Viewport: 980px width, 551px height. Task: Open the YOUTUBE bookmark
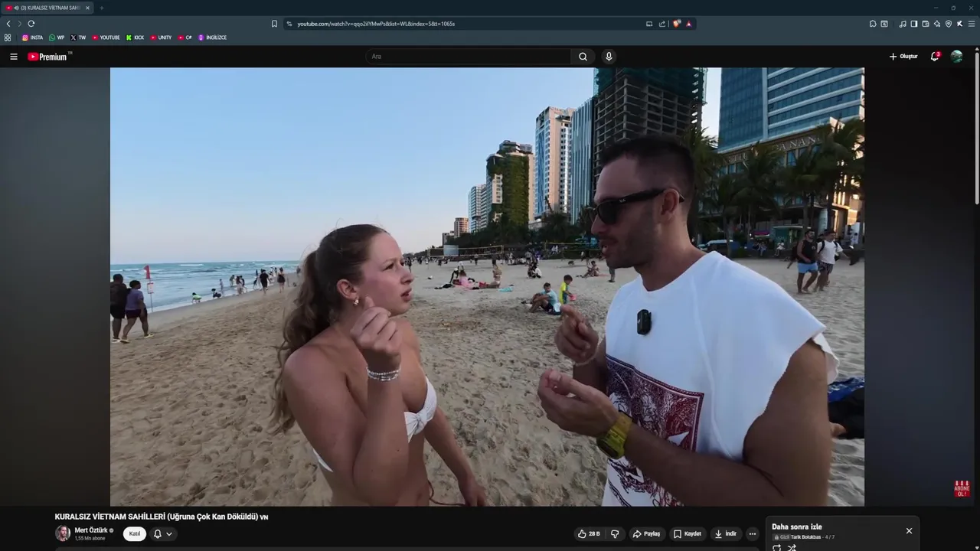pos(106,37)
